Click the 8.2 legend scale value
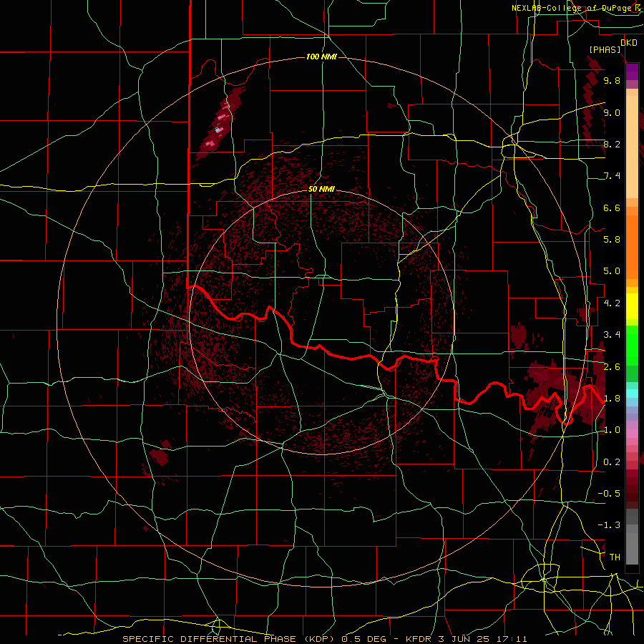 612,144
